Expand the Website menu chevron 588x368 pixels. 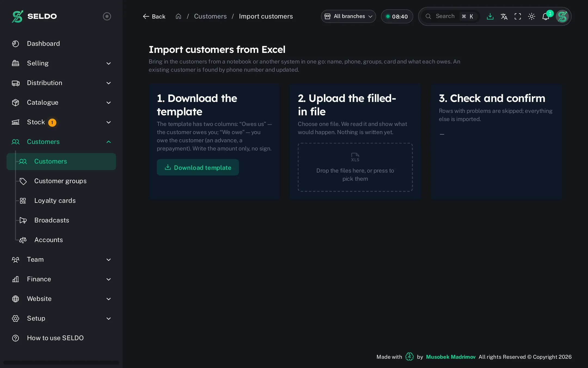(x=109, y=299)
